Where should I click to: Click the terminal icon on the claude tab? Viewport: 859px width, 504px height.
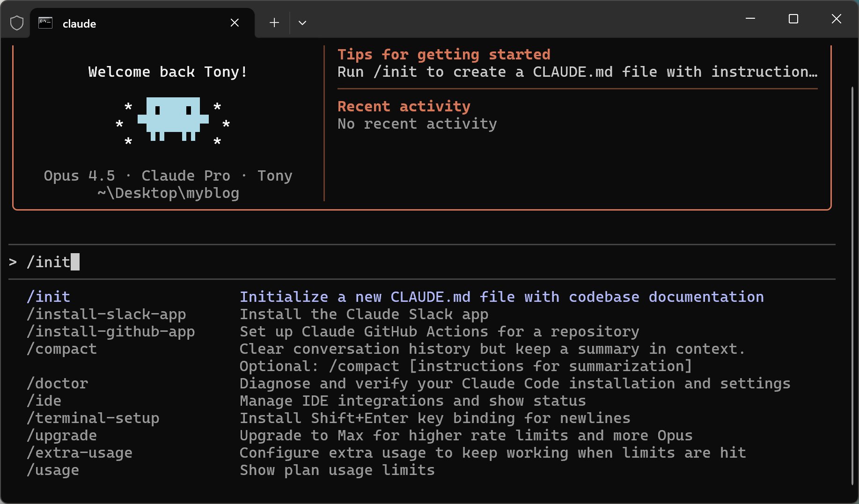point(45,23)
